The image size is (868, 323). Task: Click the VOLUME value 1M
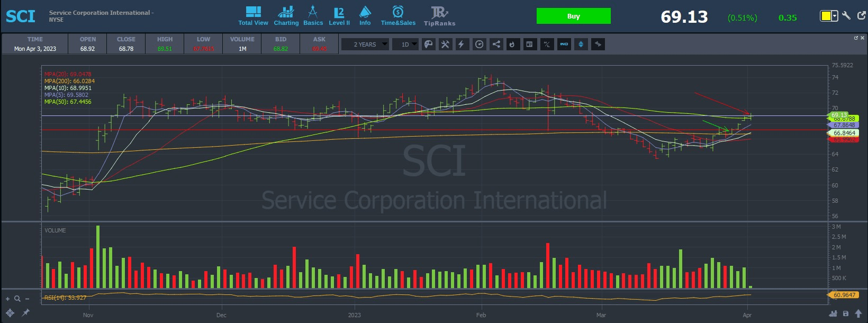tap(242, 49)
